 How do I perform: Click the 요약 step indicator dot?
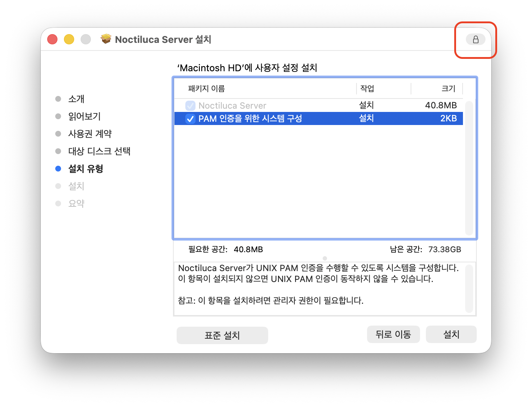[59, 203]
